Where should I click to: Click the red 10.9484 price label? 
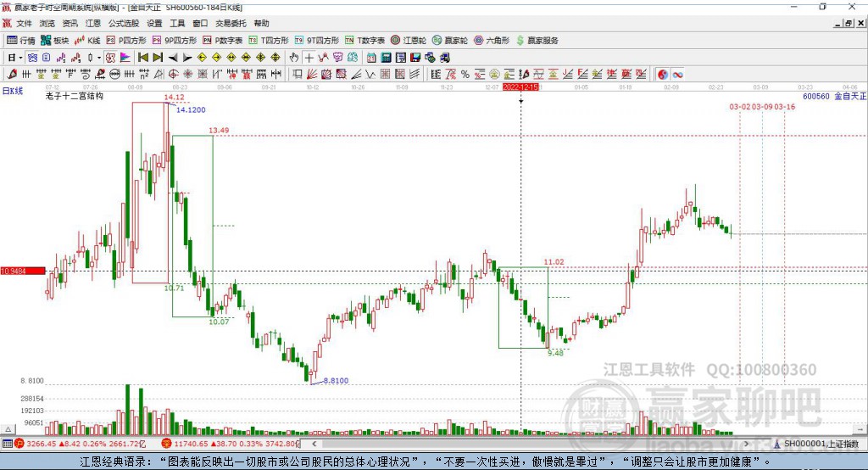23,271
